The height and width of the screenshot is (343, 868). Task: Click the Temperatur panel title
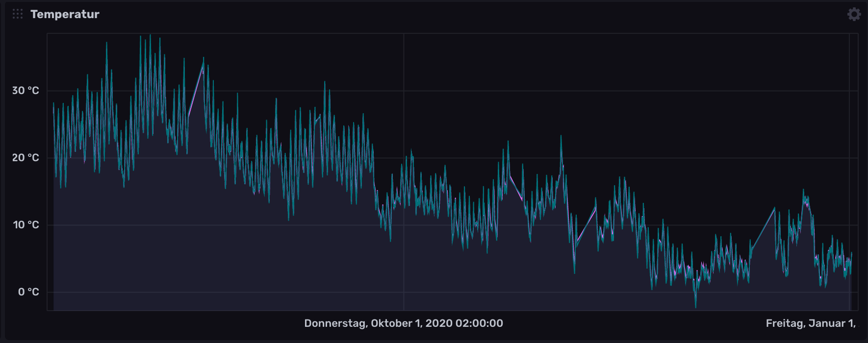(65, 14)
